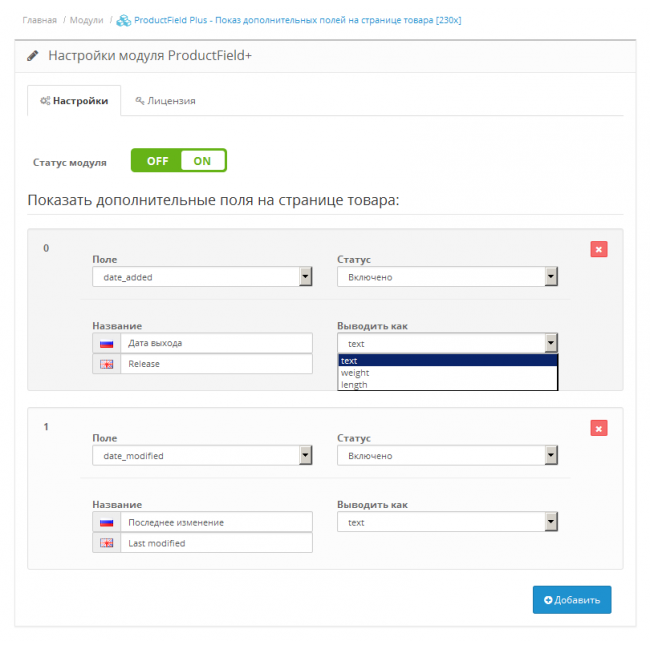Expand the date_modified field dropdown
650x650 pixels.
pyautogui.click(x=200, y=456)
